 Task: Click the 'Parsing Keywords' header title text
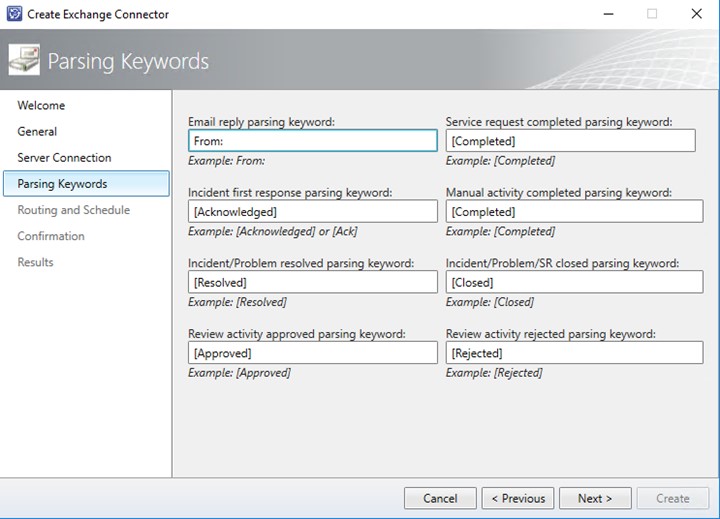128,62
